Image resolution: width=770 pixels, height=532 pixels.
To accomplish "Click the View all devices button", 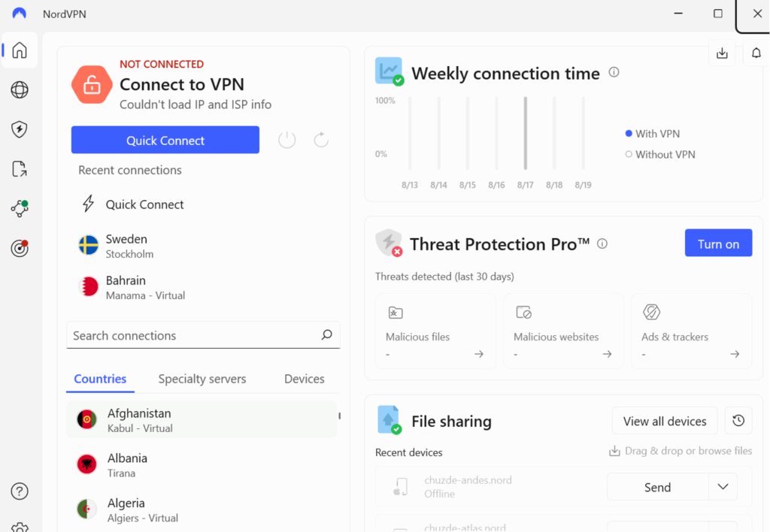I will click(665, 422).
